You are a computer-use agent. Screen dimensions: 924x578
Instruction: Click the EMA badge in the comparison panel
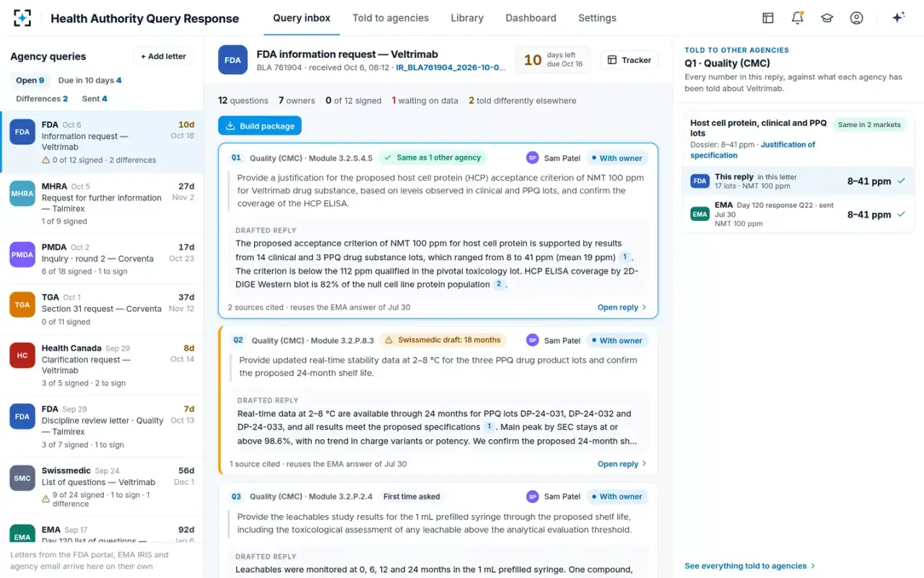pyautogui.click(x=699, y=215)
